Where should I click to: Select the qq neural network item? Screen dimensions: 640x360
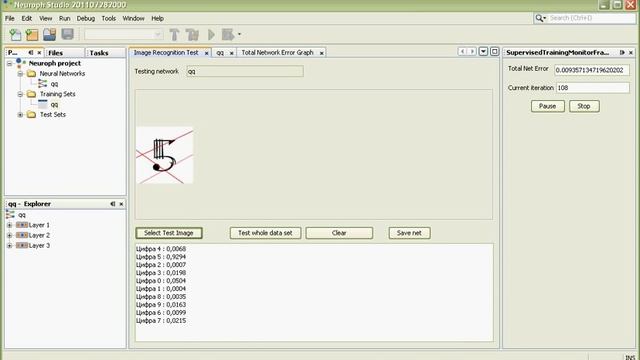(x=54, y=84)
